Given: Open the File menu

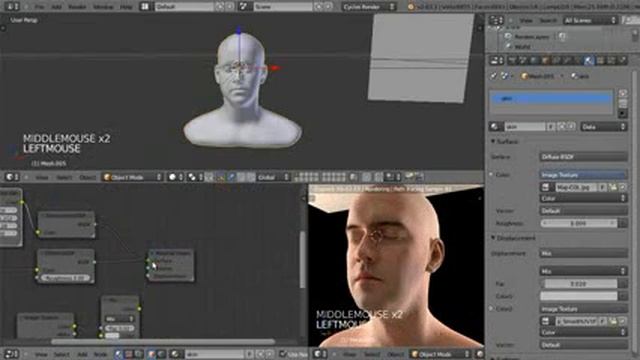Looking at the screenshot, I should pyautogui.click(x=39, y=7).
